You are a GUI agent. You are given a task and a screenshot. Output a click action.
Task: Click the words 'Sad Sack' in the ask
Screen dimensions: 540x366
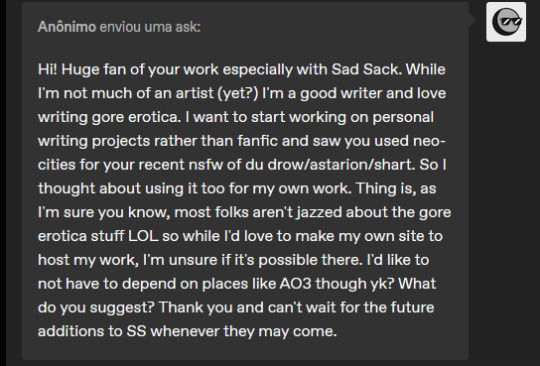click(x=364, y=69)
